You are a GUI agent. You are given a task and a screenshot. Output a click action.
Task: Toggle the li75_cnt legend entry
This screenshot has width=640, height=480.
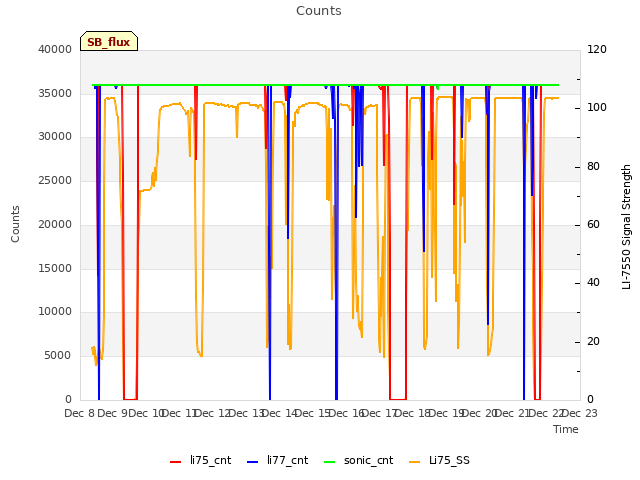click(x=200, y=461)
